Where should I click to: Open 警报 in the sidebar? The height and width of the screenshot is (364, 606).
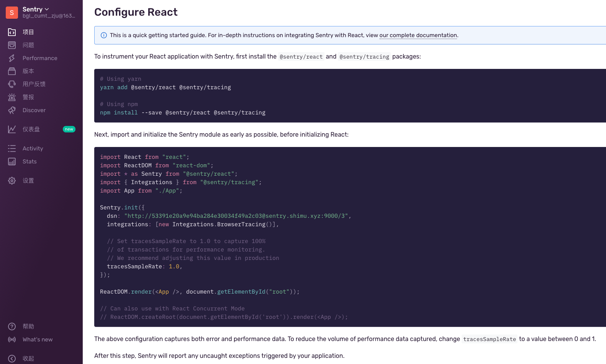pyautogui.click(x=28, y=97)
